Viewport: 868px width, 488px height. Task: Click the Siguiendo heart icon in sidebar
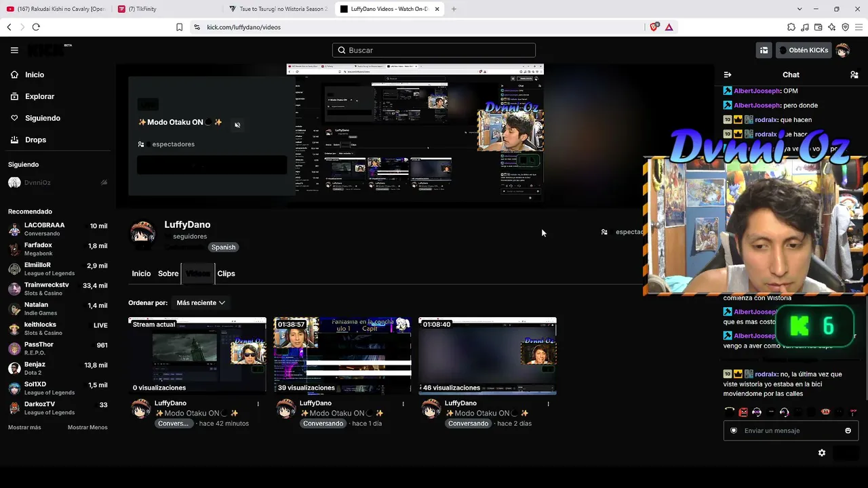coord(14,118)
